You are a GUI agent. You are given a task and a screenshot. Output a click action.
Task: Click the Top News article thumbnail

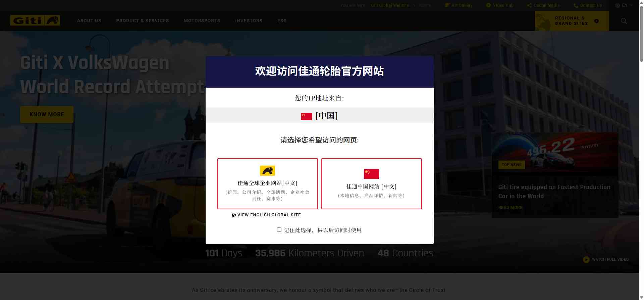(555, 151)
